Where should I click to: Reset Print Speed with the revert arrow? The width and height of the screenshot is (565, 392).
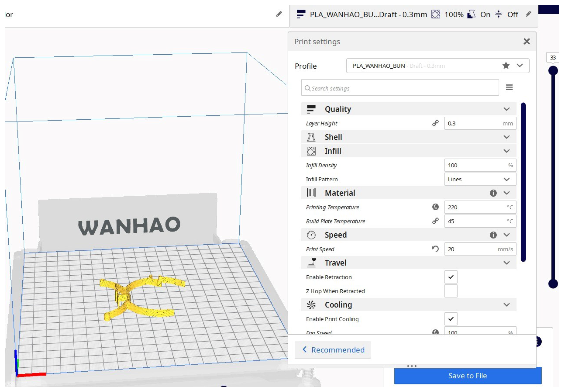[435, 249]
